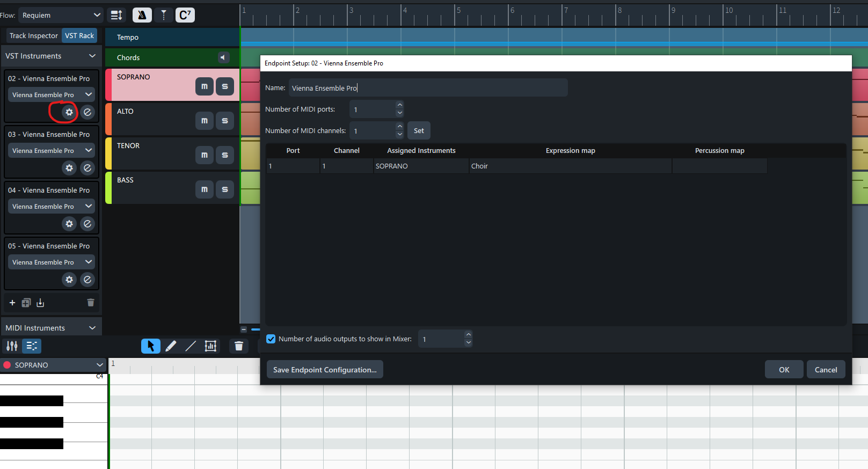Select the pencil draw tool
The image size is (868, 469).
click(x=171, y=346)
